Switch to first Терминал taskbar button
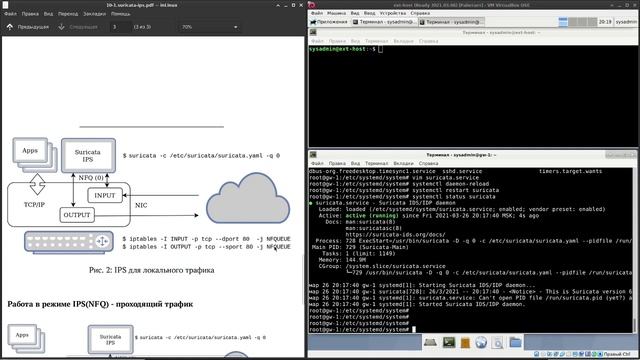This screenshot has height=360, width=640. pyautogui.click(x=384, y=22)
